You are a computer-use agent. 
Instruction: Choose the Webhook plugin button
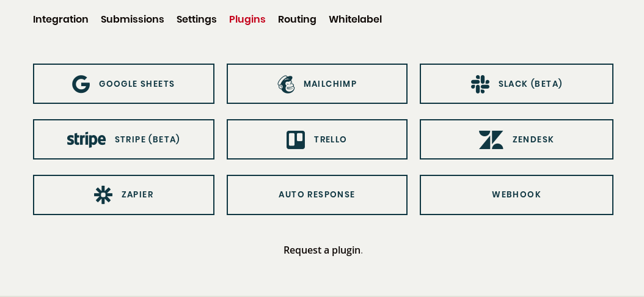[516, 195]
